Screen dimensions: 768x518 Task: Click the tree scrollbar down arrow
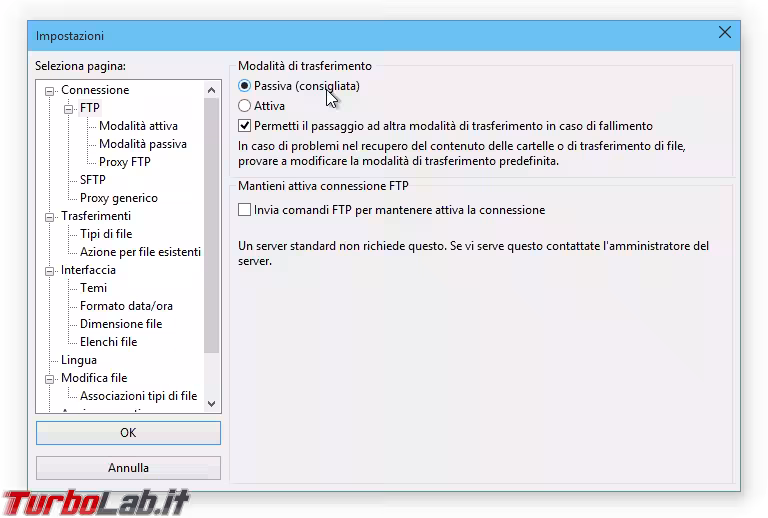pos(211,403)
